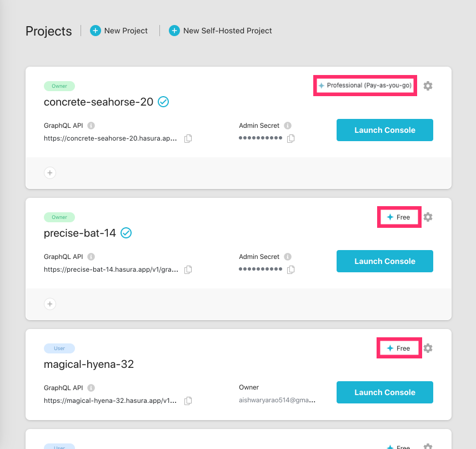Click the owner email aishwaryarao514 on magical-hyena-32
This screenshot has height=449, width=476.
point(278,399)
